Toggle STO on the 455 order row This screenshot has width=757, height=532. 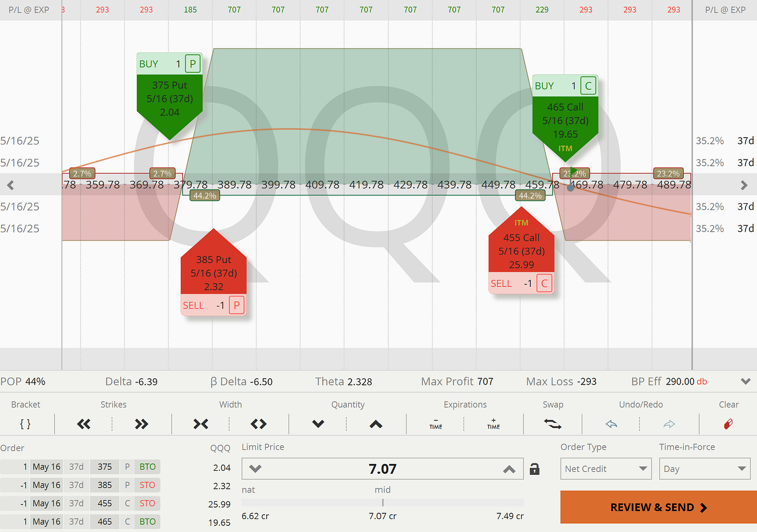[148, 503]
